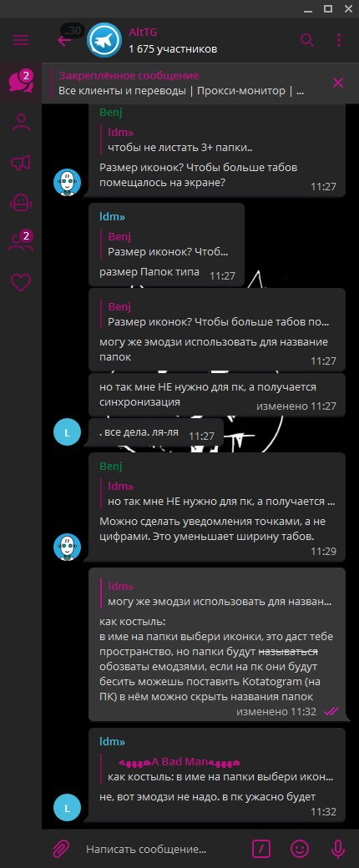Click the Написать сообщение input field
Viewport: 359px width, 868px height.
coord(162,849)
